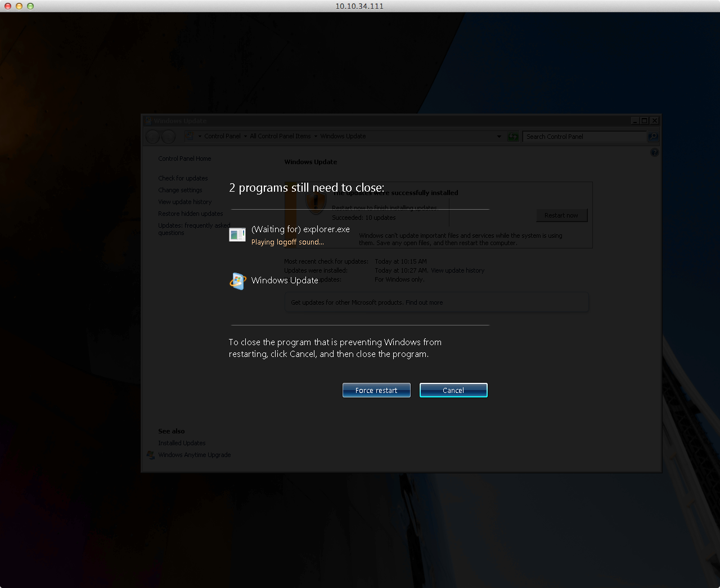
Task: Open 'View update history' sidebar link
Action: pos(185,202)
